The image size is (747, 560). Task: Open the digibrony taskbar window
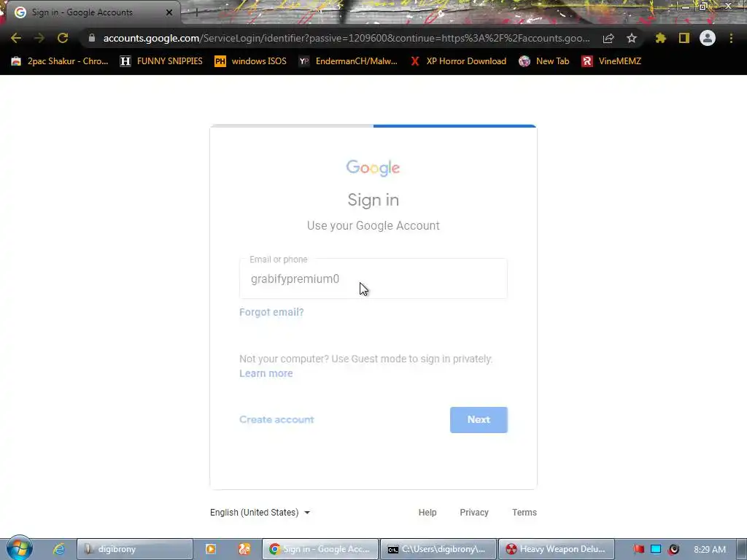pos(135,549)
